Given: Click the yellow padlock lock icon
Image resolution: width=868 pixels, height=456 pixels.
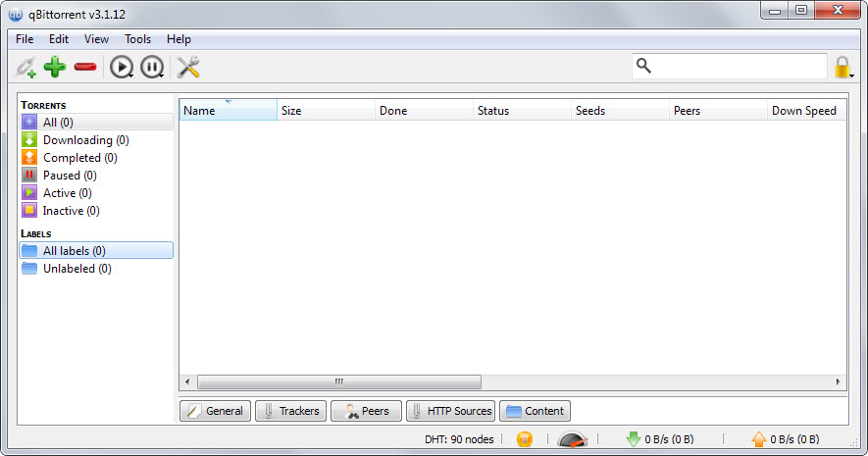Looking at the screenshot, I should point(842,67).
